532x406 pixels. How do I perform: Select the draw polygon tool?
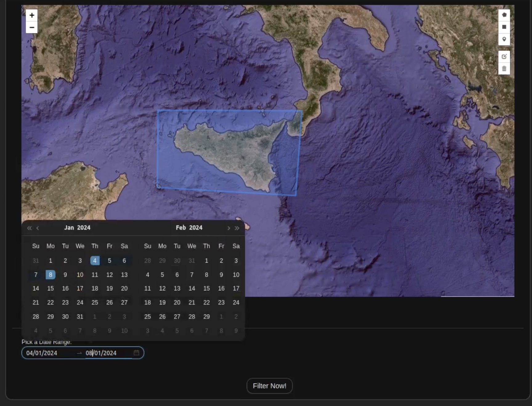(x=504, y=15)
